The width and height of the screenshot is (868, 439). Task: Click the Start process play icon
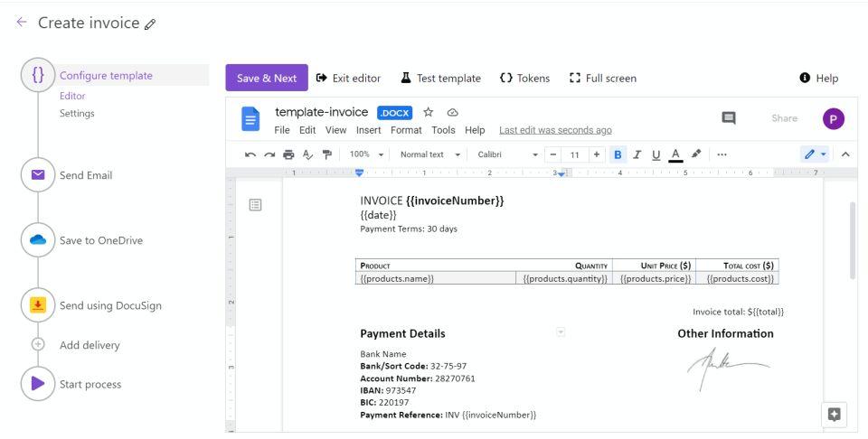point(38,384)
